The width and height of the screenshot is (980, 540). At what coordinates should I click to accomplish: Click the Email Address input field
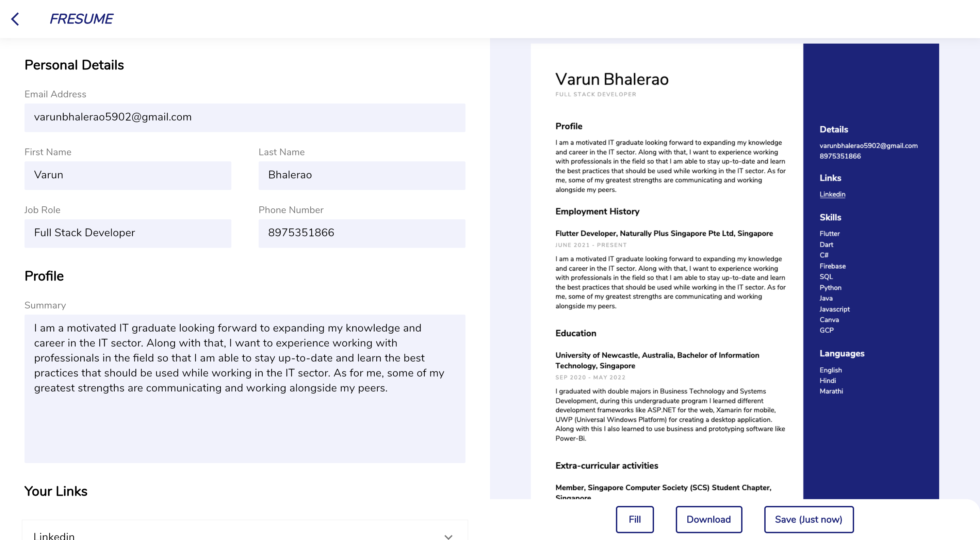click(x=245, y=117)
